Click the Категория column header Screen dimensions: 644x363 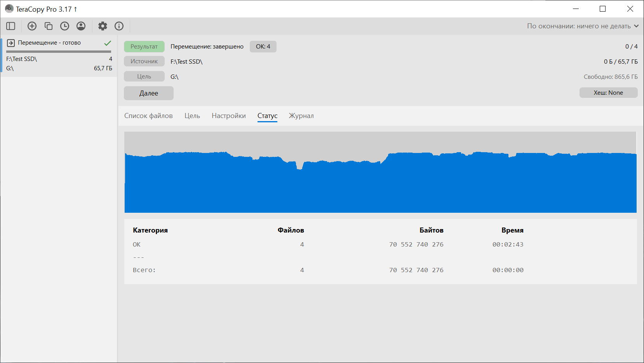click(x=150, y=230)
